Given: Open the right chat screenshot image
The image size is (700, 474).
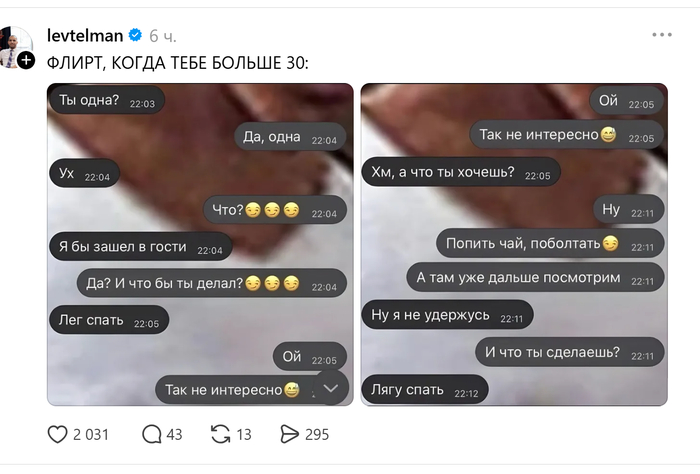Looking at the screenshot, I should click(514, 244).
